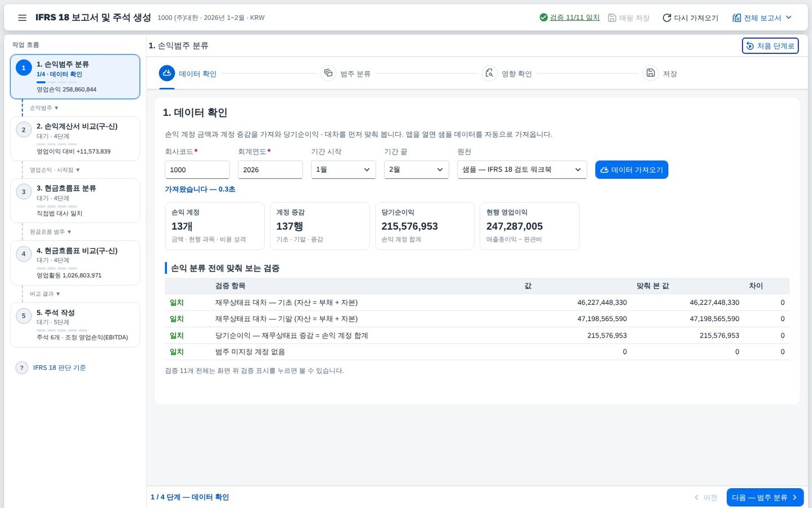The width and height of the screenshot is (812, 508).
Task: Open the 기간 끝 month dropdown
Action: point(416,169)
